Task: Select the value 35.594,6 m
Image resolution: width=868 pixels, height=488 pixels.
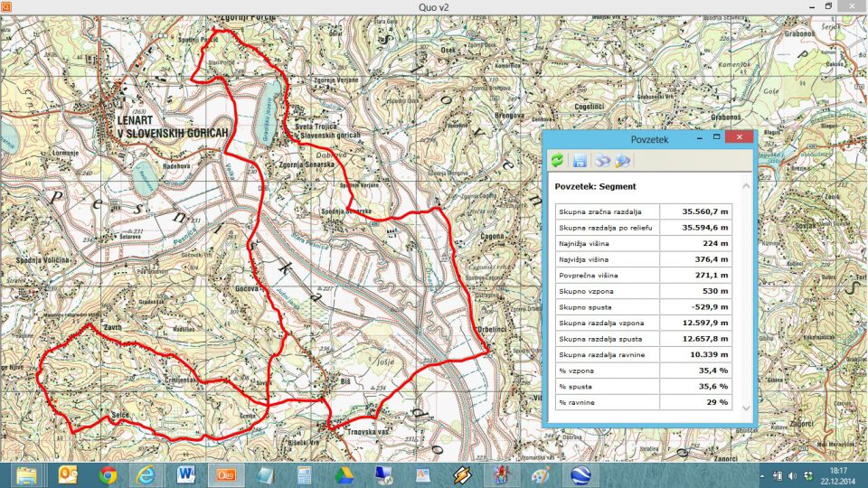Action: 704,228
